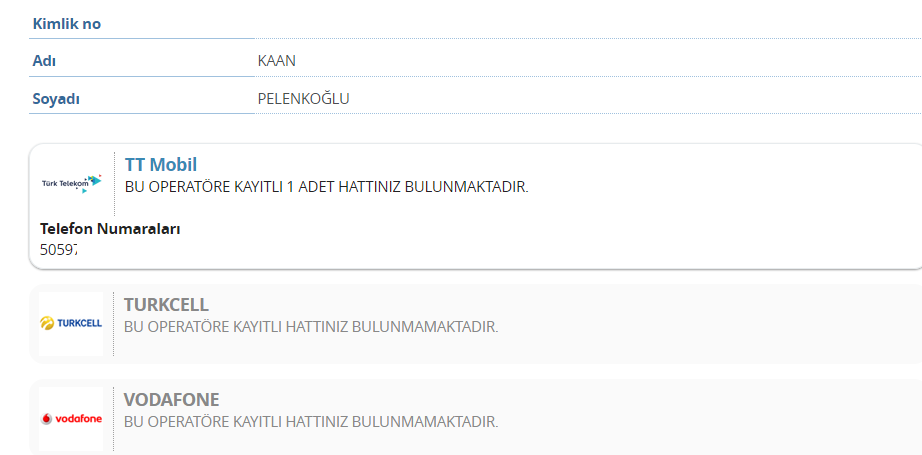
Task: Expand the Vodafone operator card
Action: pos(476,417)
